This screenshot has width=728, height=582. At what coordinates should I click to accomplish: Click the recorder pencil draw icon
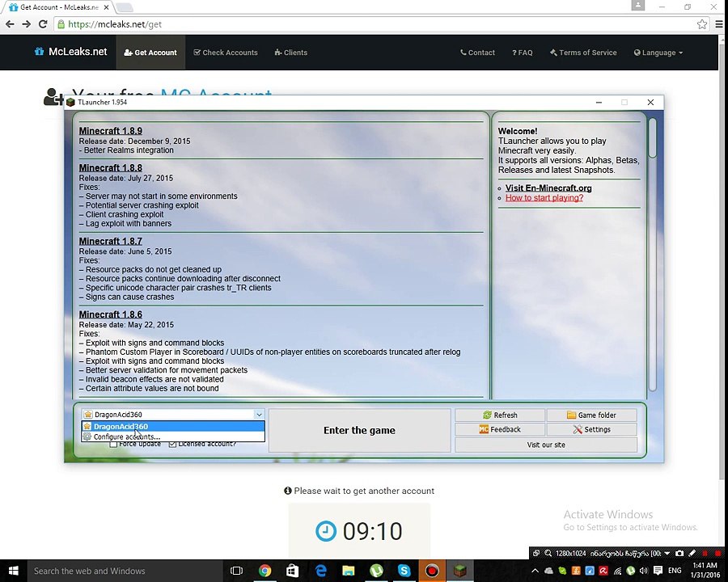coord(692,553)
